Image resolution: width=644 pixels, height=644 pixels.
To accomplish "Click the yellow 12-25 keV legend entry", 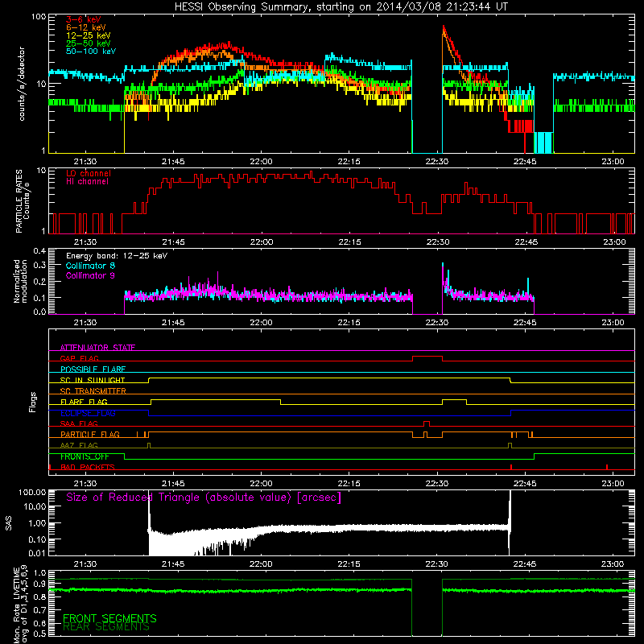I will coord(89,35).
